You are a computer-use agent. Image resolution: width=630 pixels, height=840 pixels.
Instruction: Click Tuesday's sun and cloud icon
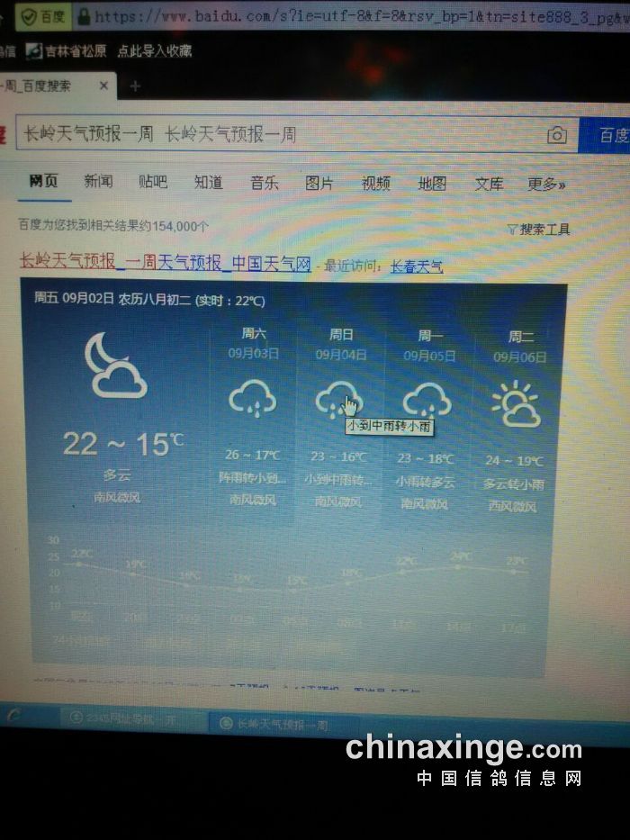[516, 404]
